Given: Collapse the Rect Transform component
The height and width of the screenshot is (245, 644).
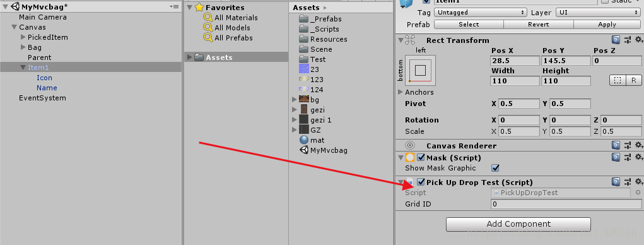Looking at the screenshot, I should tap(401, 40).
